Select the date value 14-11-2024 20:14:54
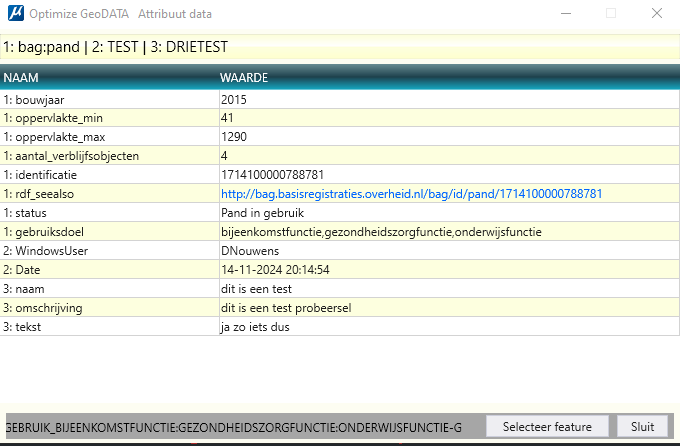Screen dimensions: 680x446 449,270
